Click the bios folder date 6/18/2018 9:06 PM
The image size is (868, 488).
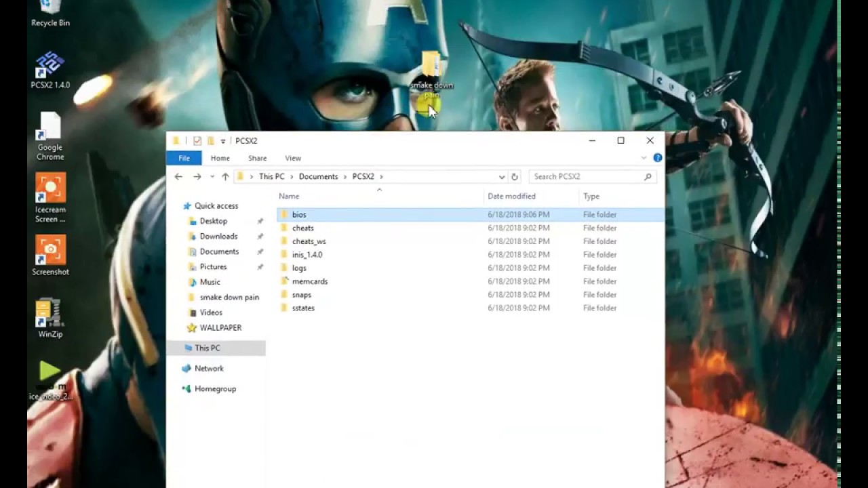(x=518, y=214)
